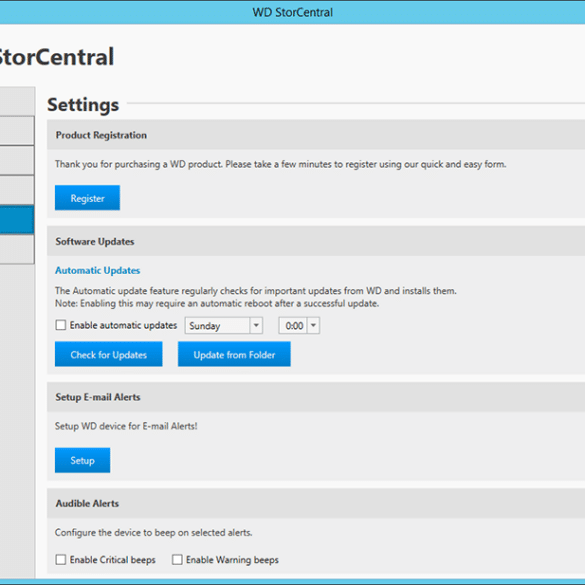The image size is (585, 585).
Task: Click the Register button
Action: (87, 198)
